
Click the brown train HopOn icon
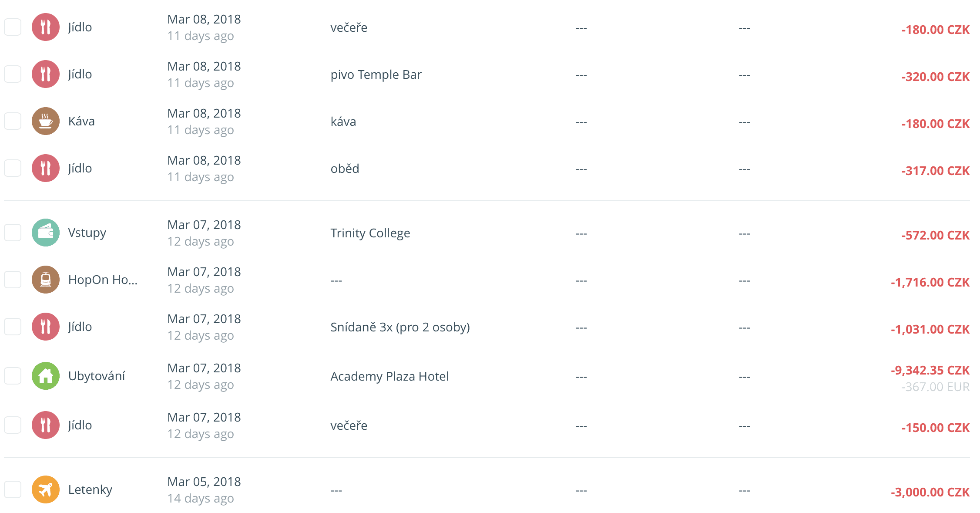pos(46,280)
